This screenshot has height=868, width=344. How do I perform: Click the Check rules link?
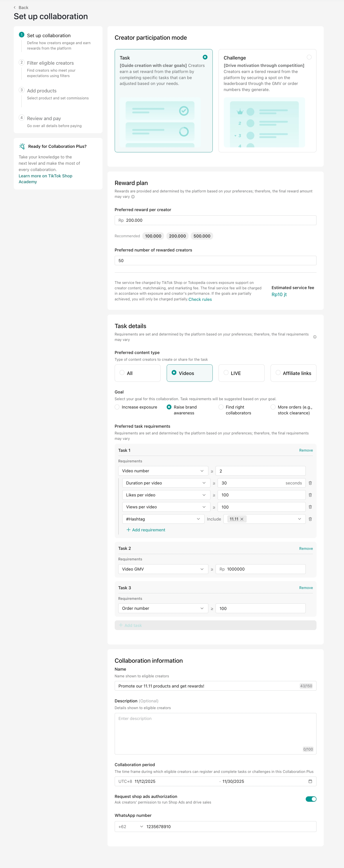coord(200,299)
